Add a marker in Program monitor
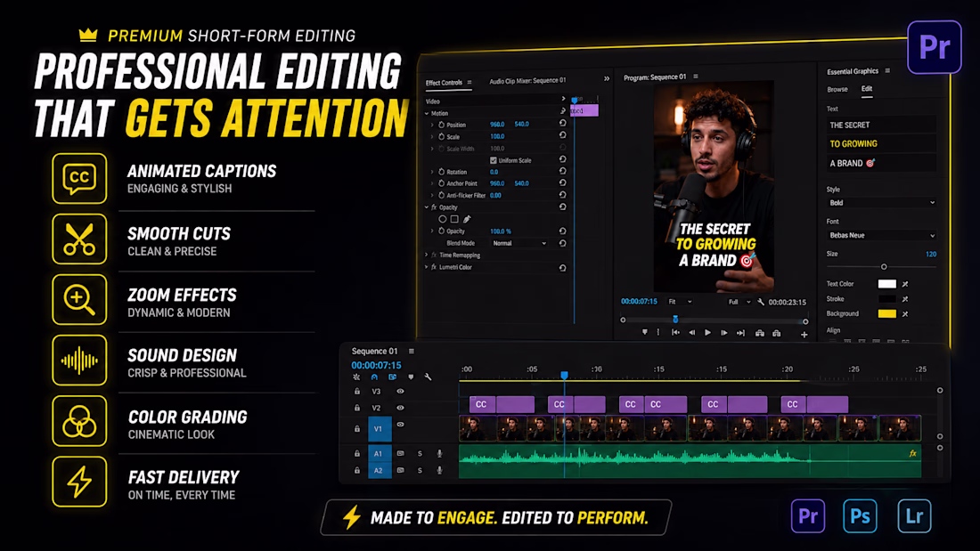The height and width of the screenshot is (551, 980). 644,332
